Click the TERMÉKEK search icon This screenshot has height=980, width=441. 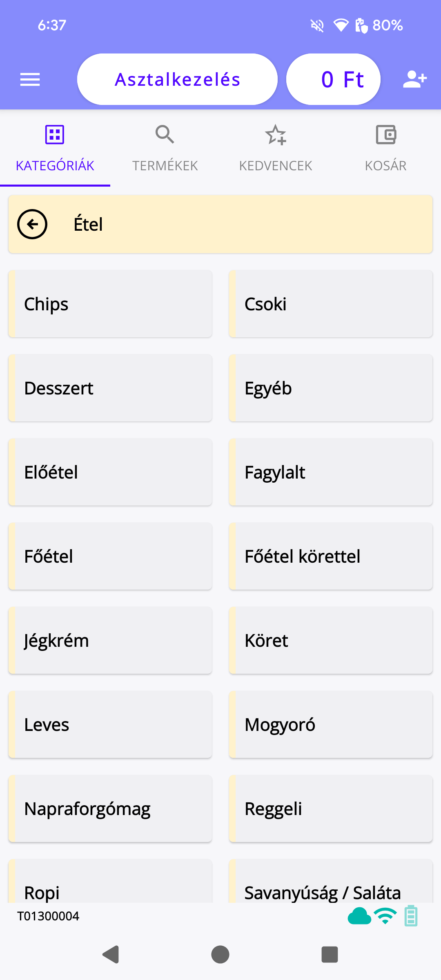[x=165, y=134]
